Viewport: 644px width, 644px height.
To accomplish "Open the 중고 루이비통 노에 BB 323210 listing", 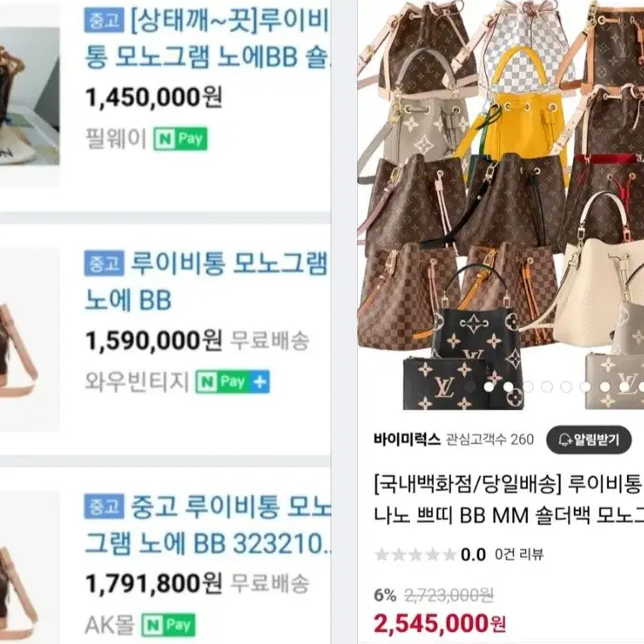I will coord(208,525).
